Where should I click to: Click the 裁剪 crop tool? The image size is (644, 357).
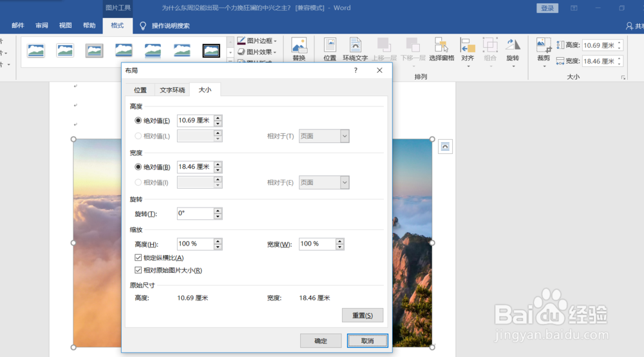[544, 50]
